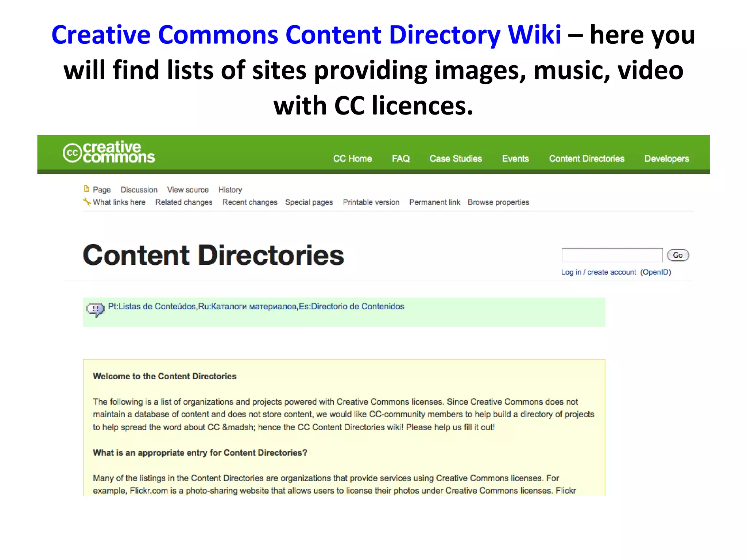Open Es:Directorio de Contenidos translation
Image resolution: width=747 pixels, height=560 pixels.
pyautogui.click(x=351, y=306)
